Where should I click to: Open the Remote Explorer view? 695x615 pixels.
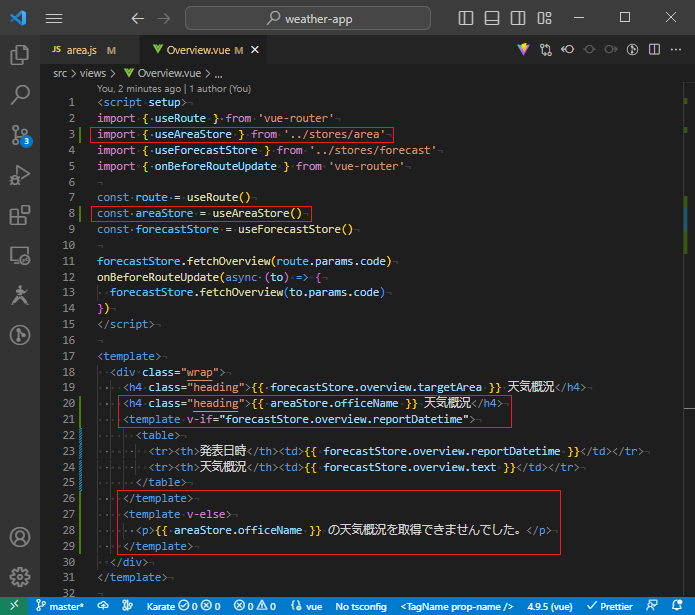[x=20, y=256]
